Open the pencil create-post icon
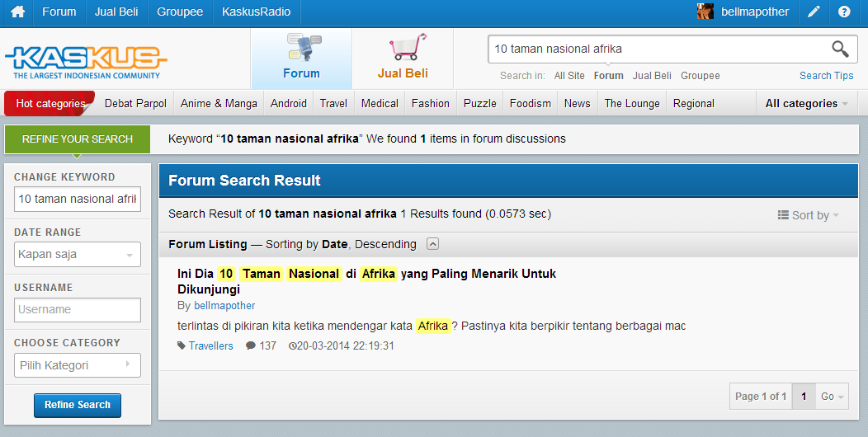868x437 pixels. (x=814, y=12)
